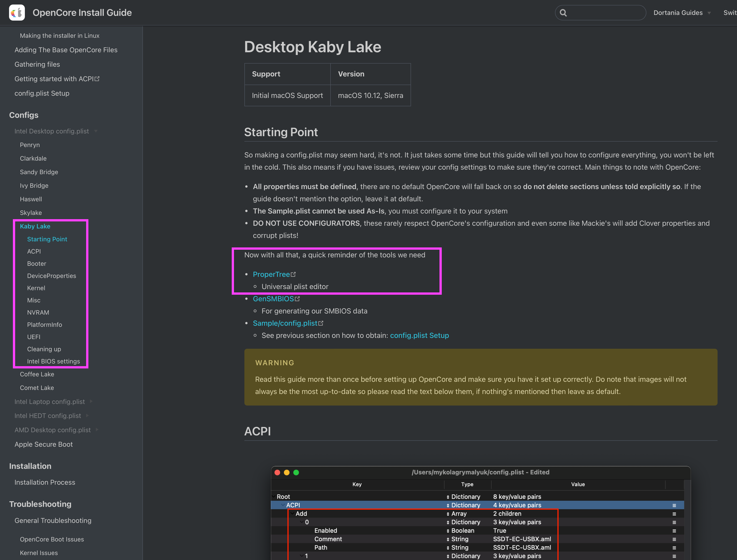Image resolution: width=737 pixels, height=560 pixels.
Task: Collapse the Add array node in the plist screenshot
Action: [x=292, y=513]
